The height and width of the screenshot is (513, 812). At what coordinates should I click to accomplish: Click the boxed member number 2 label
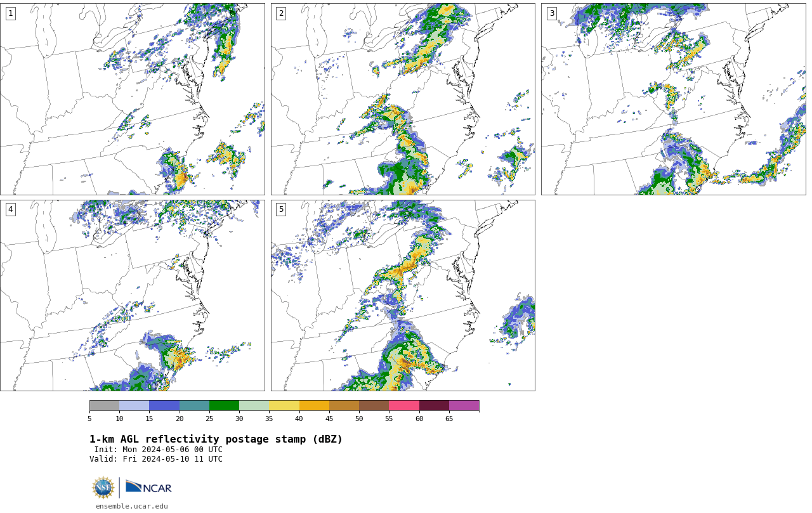[281, 13]
